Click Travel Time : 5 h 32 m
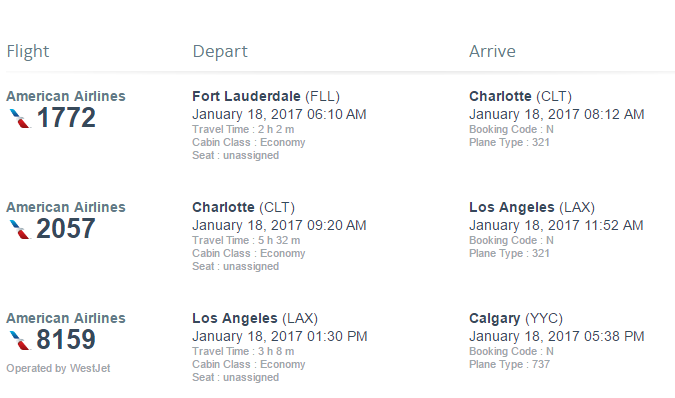Screen dimensions: 675x398 246,240
